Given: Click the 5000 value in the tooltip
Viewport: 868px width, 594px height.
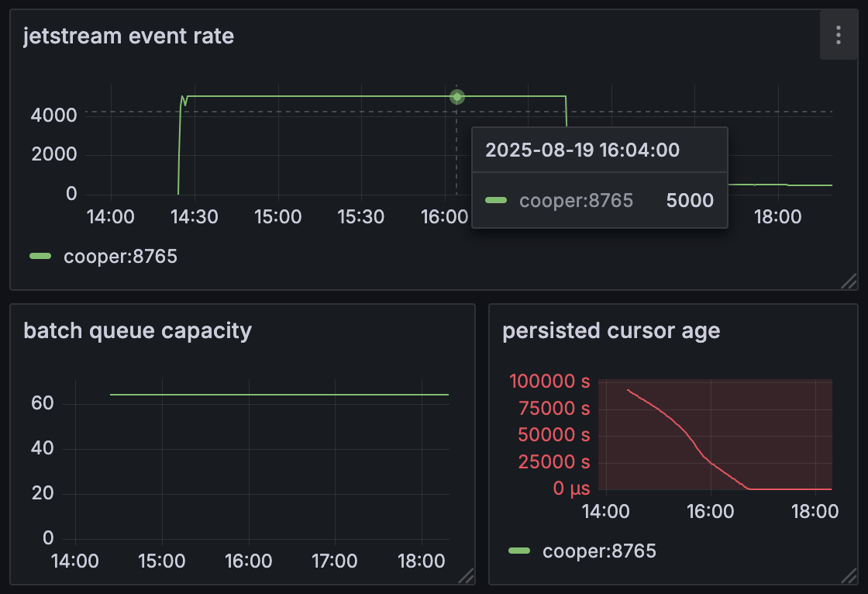Looking at the screenshot, I should (690, 201).
